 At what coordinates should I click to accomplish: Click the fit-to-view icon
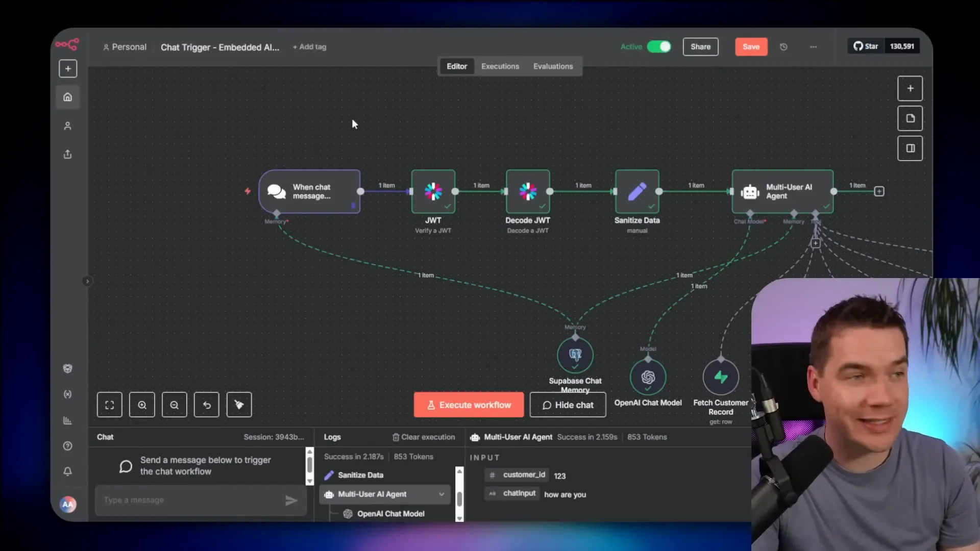click(x=110, y=405)
